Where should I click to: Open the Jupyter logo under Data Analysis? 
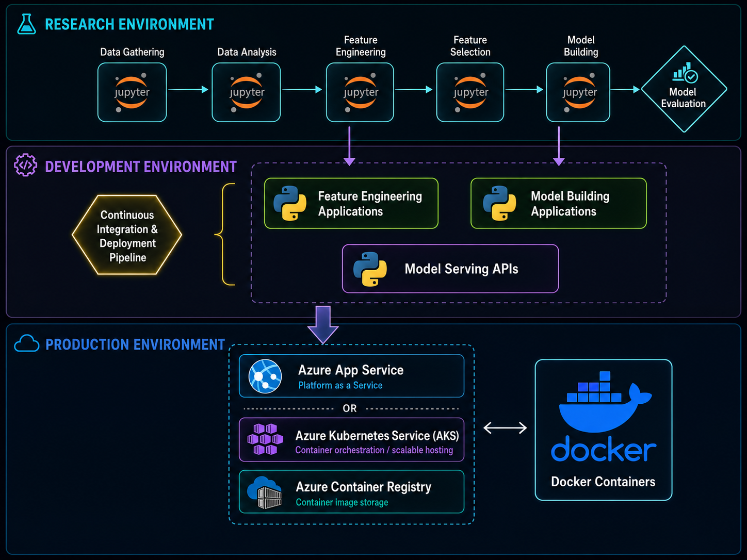[x=247, y=93]
